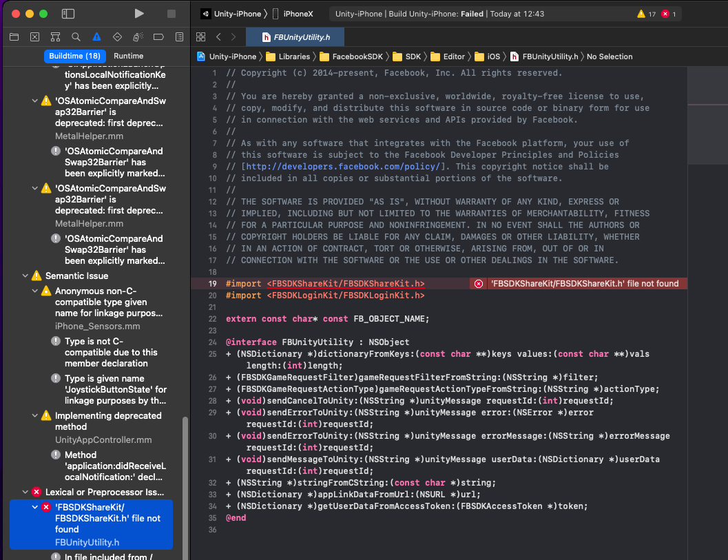Collapse the Anonymous non-C-compatible type warning
This screenshot has width=728, height=560.
click(35, 291)
